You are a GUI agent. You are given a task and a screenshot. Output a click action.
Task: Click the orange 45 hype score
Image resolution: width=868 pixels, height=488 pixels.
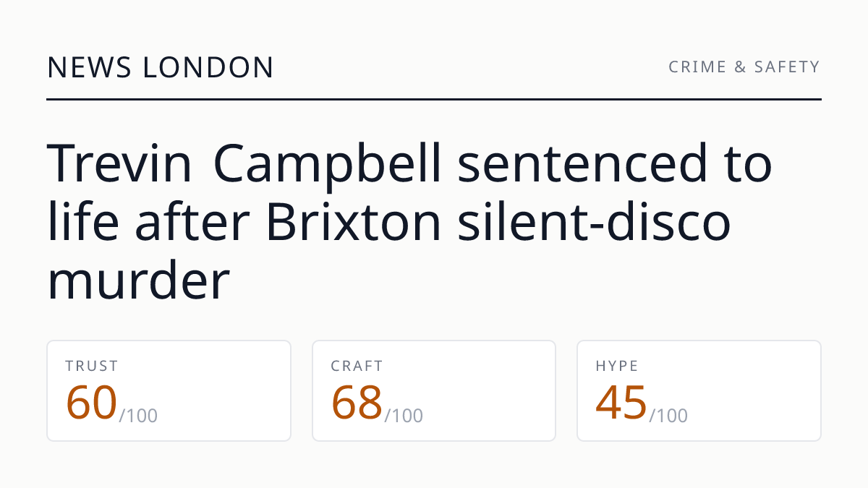point(621,402)
